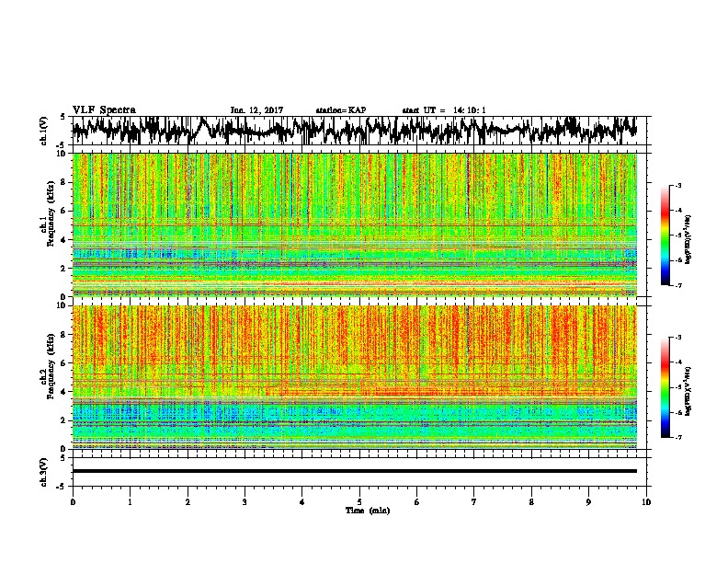The width and height of the screenshot is (728, 563).
Task: Click the ch.2 spectrogram plot area
Action: point(355,377)
